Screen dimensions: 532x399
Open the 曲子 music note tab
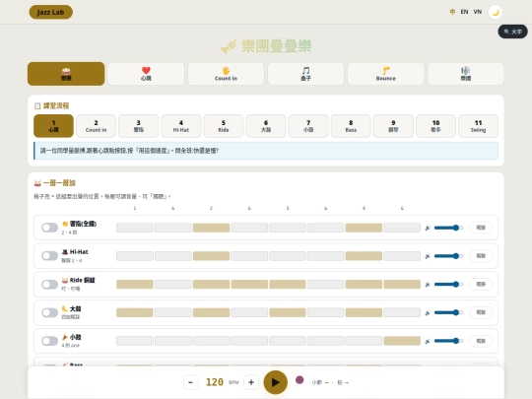pos(305,74)
